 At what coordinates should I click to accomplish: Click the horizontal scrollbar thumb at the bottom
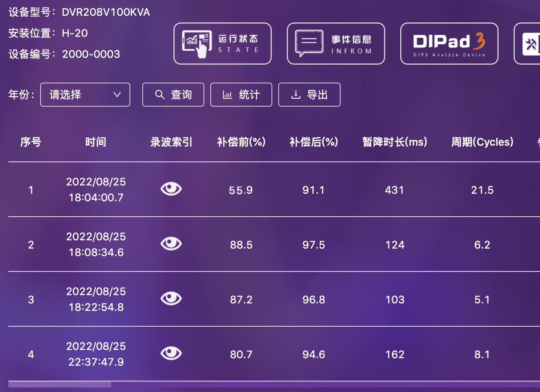(60, 384)
